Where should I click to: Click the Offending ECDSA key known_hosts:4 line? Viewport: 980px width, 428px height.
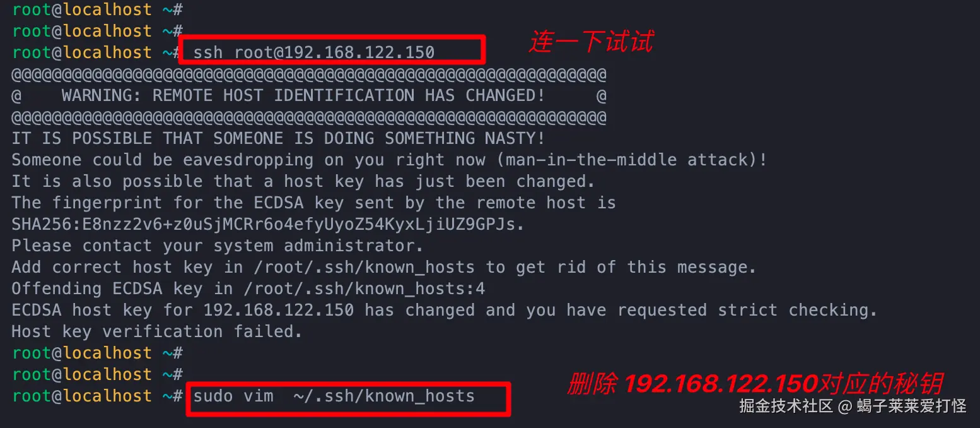coord(248,289)
